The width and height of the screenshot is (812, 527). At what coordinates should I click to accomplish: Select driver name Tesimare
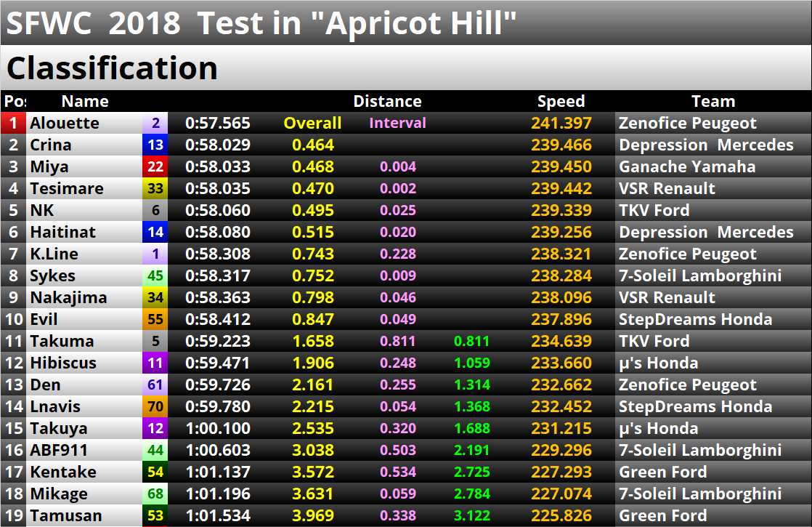[67, 188]
